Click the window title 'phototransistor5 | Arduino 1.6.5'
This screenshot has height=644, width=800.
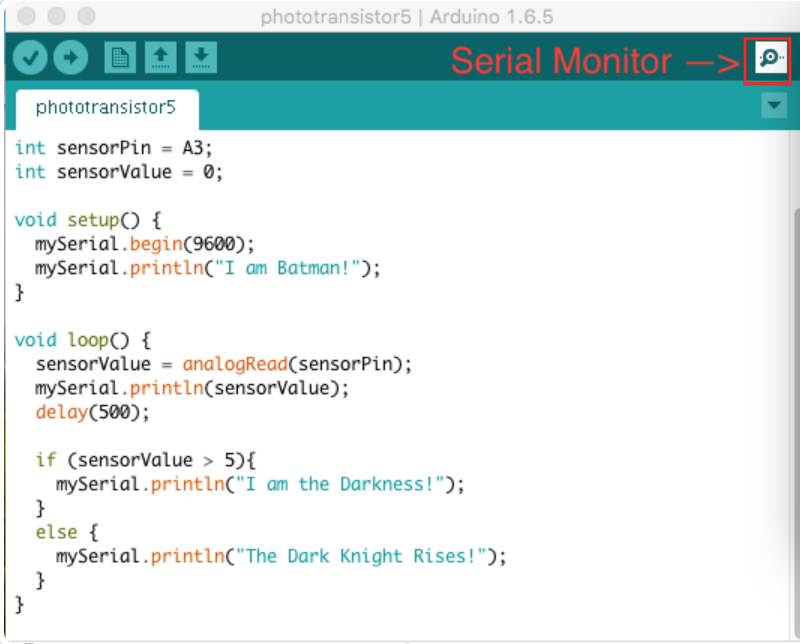pyautogui.click(x=407, y=17)
